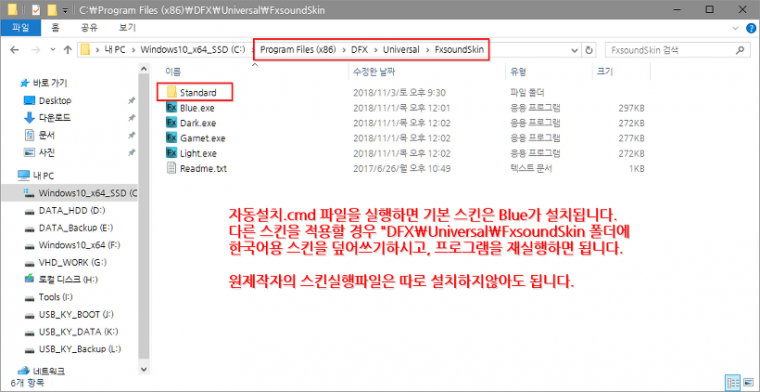Go back with the back arrow
This screenshot has width=760, height=392.
pos(14,49)
